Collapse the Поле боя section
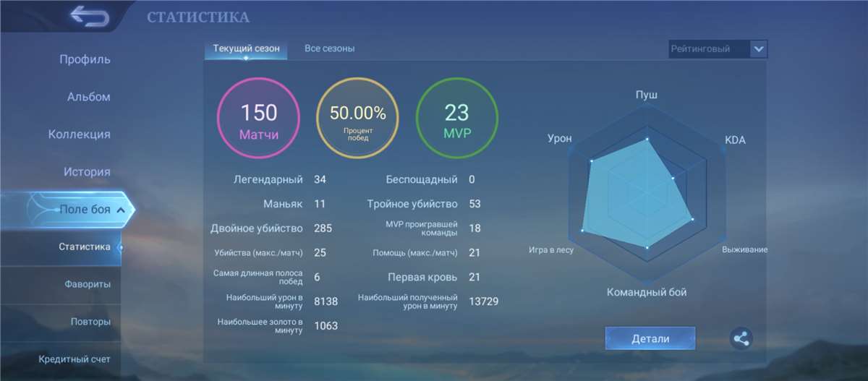Viewport: 868px width, 381px height. click(x=122, y=210)
